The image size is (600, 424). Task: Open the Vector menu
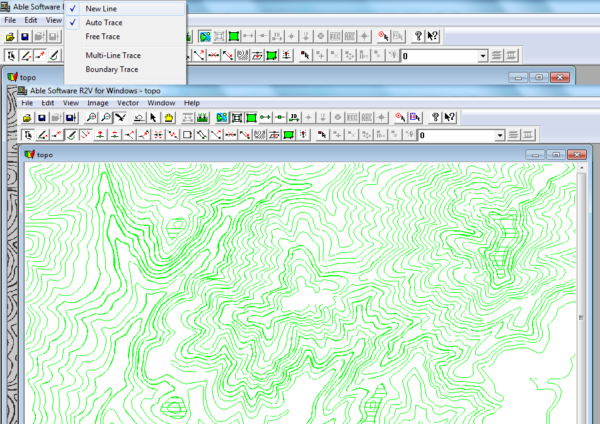tap(128, 103)
